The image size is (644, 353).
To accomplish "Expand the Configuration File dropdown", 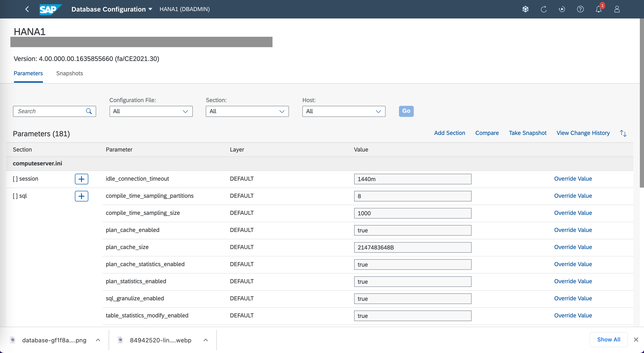I will pyautogui.click(x=185, y=111).
